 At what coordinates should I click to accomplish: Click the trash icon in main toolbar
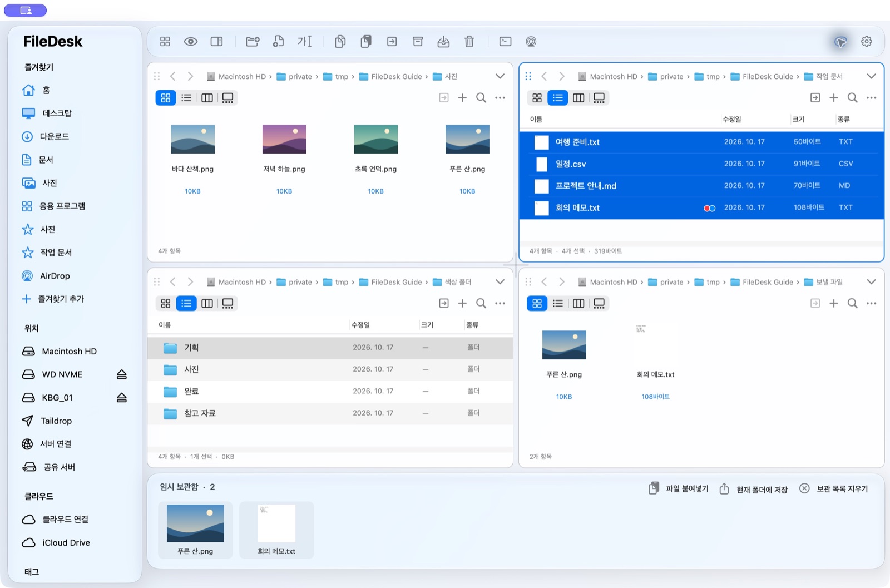(x=469, y=42)
